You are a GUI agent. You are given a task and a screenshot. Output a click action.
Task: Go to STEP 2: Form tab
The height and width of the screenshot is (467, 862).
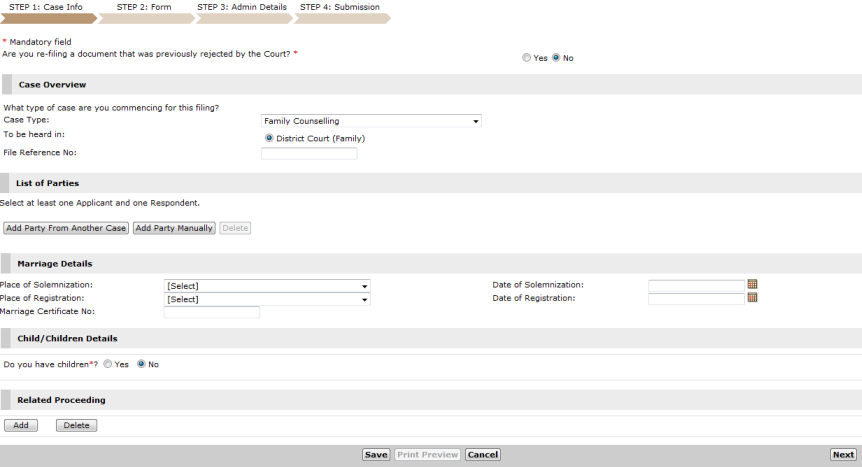pos(144,8)
